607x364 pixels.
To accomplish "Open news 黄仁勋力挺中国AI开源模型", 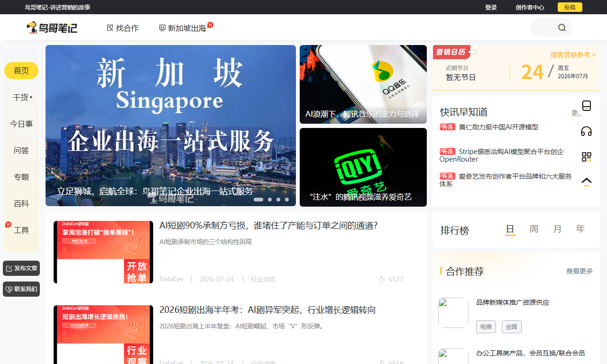I will (x=498, y=127).
